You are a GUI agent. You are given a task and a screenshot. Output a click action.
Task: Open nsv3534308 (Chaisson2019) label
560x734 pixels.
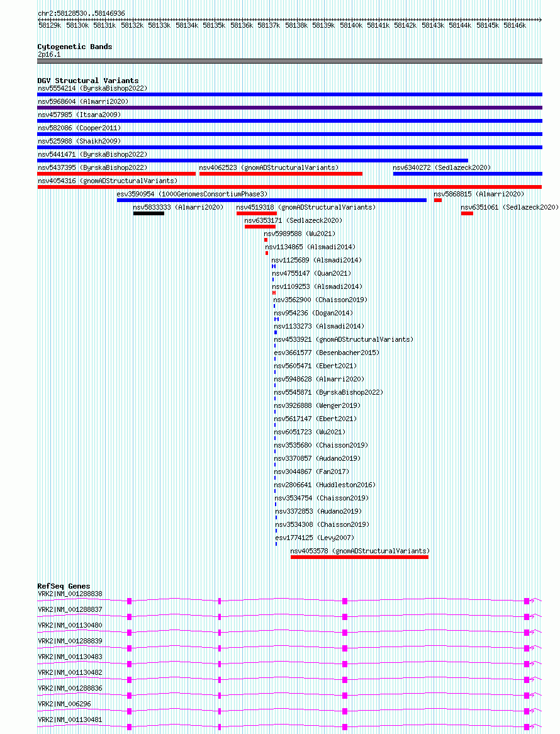[x=322, y=524]
